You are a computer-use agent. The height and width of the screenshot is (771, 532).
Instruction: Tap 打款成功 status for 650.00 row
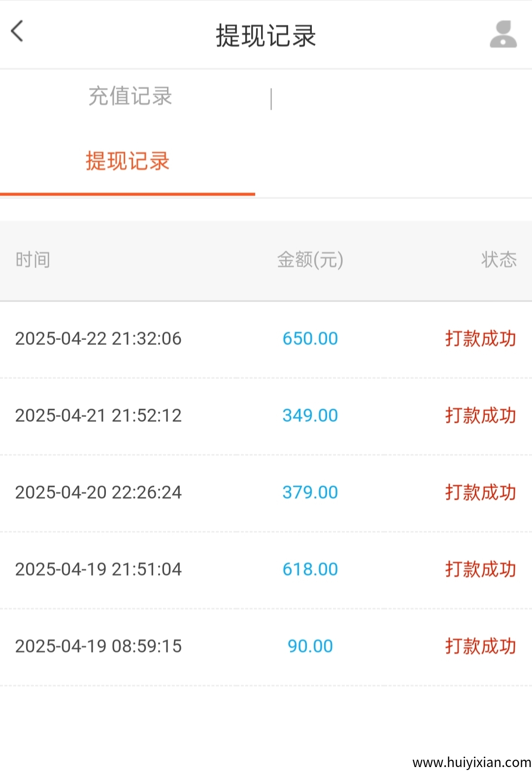[480, 339]
